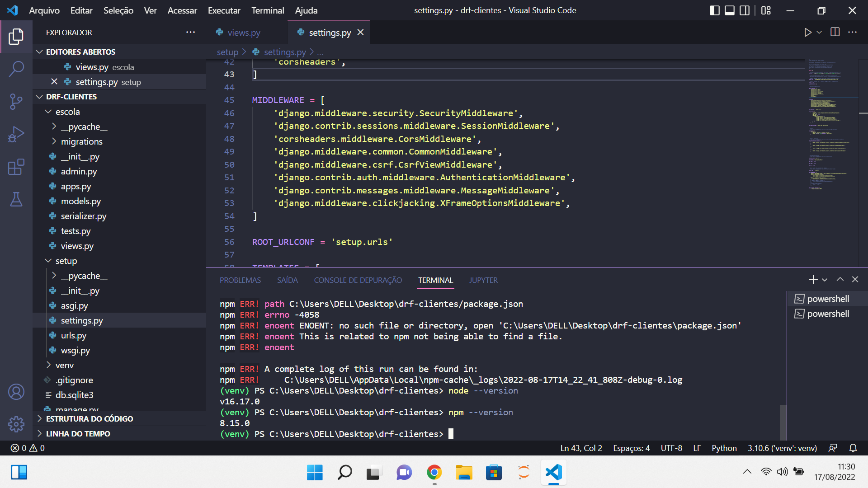
Task: Open the Source Control view
Action: pyautogui.click(x=16, y=102)
